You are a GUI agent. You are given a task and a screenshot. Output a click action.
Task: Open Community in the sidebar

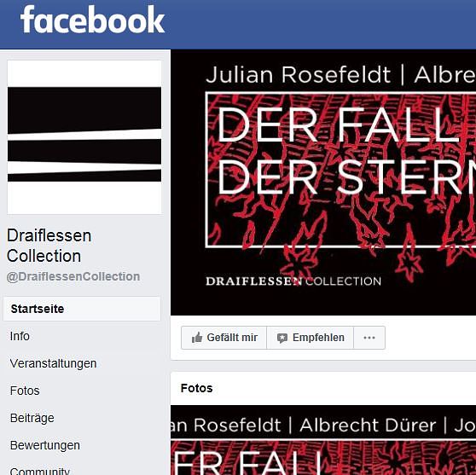(x=40, y=471)
